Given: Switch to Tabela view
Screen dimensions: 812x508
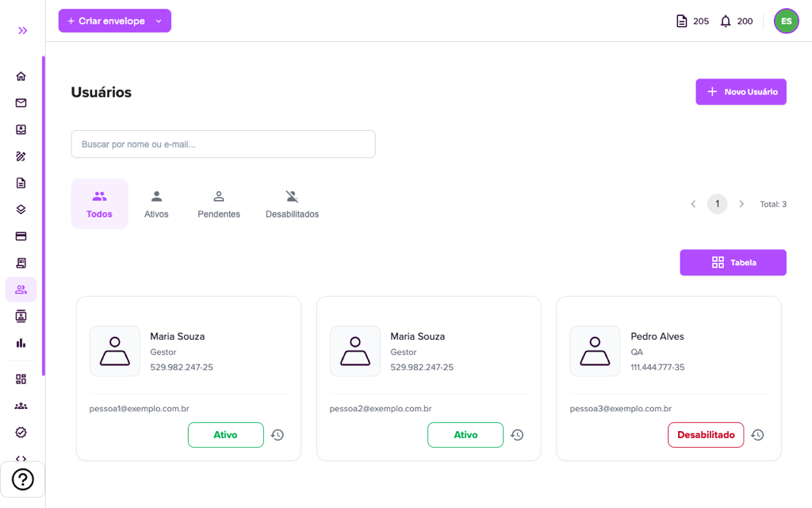Looking at the screenshot, I should click(x=733, y=262).
